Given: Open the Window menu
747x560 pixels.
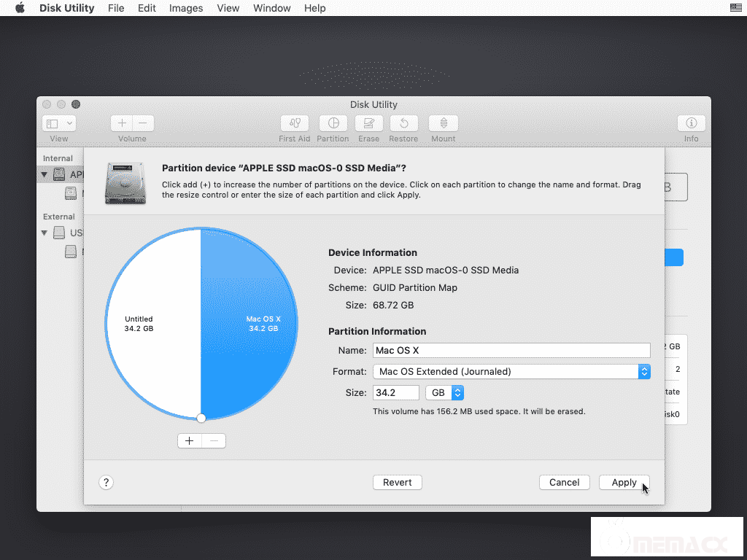Looking at the screenshot, I should 271,8.
